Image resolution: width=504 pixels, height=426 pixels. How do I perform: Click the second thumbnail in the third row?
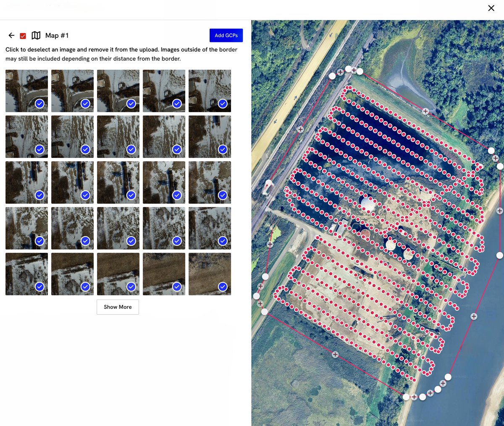pos(72,182)
